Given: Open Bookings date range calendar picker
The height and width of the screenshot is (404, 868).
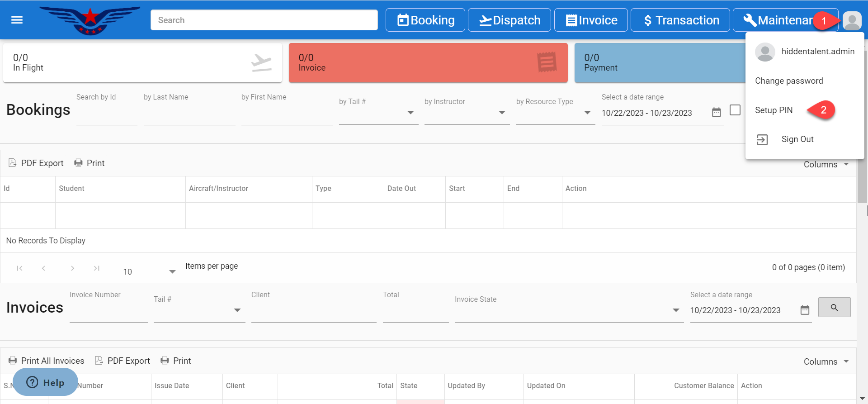Looking at the screenshot, I should [716, 113].
